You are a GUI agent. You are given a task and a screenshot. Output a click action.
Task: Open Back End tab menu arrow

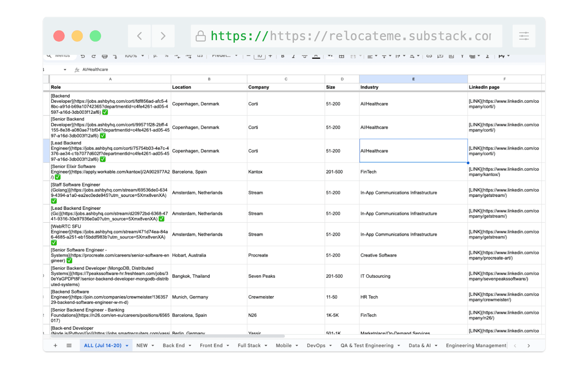(190, 346)
